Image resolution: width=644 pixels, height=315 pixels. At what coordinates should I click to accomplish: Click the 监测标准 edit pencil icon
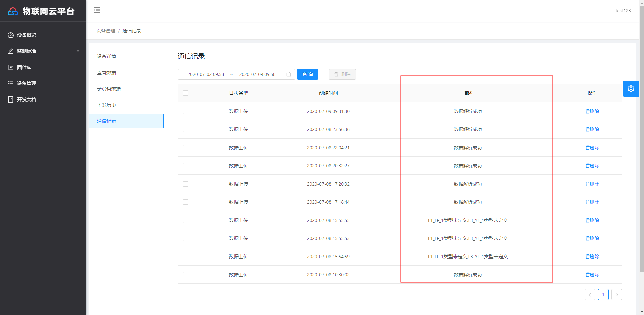[x=11, y=51]
